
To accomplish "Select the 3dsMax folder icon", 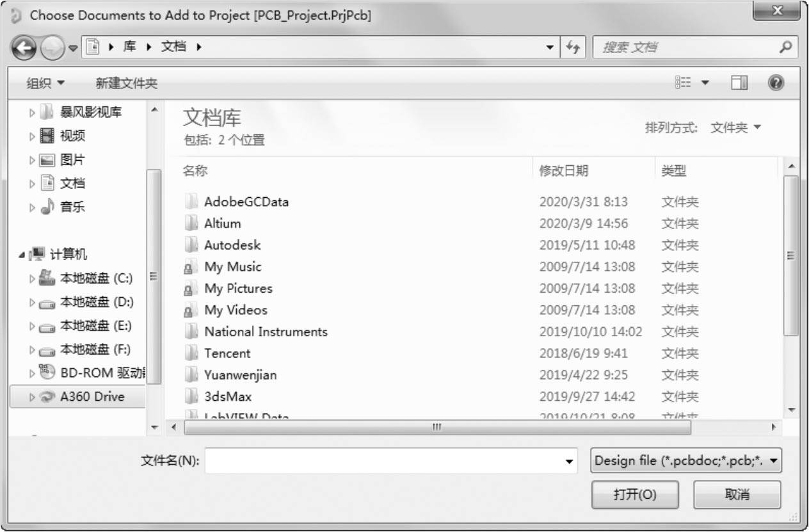I will tap(191, 396).
